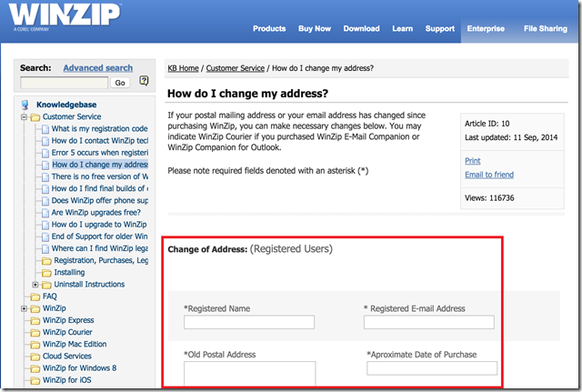Click the WinZip Express folder icon
This screenshot has height=392, width=582.
35,321
